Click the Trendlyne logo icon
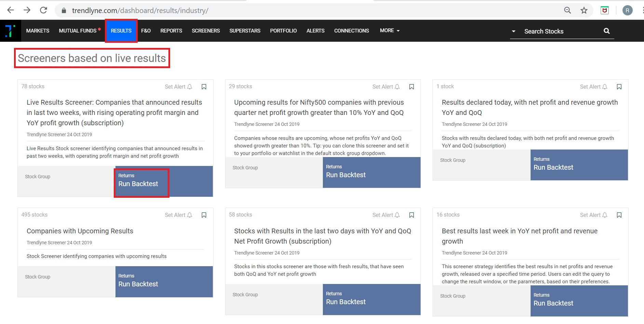Viewport: 644px width, 324px height. (10, 31)
